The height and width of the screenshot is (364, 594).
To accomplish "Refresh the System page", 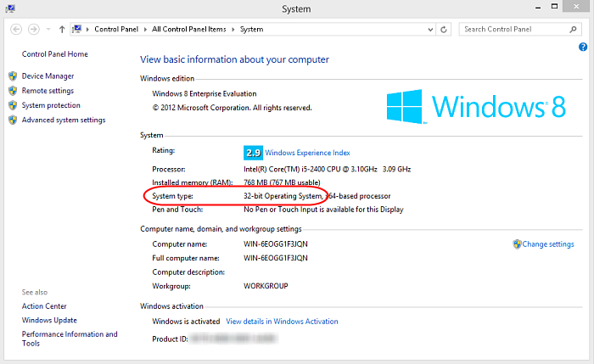I will (x=444, y=30).
